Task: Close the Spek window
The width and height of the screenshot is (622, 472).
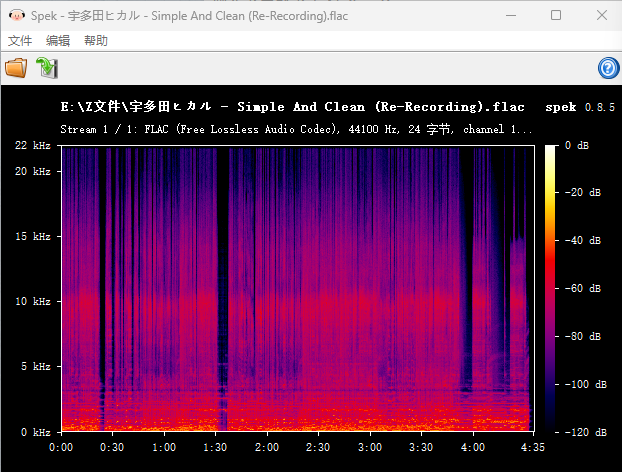Action: [x=601, y=15]
